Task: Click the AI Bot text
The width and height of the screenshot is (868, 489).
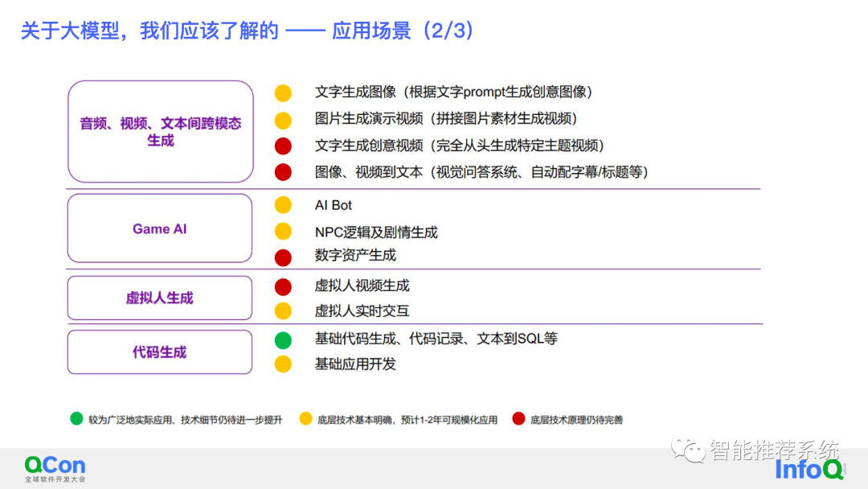Action: pos(334,205)
